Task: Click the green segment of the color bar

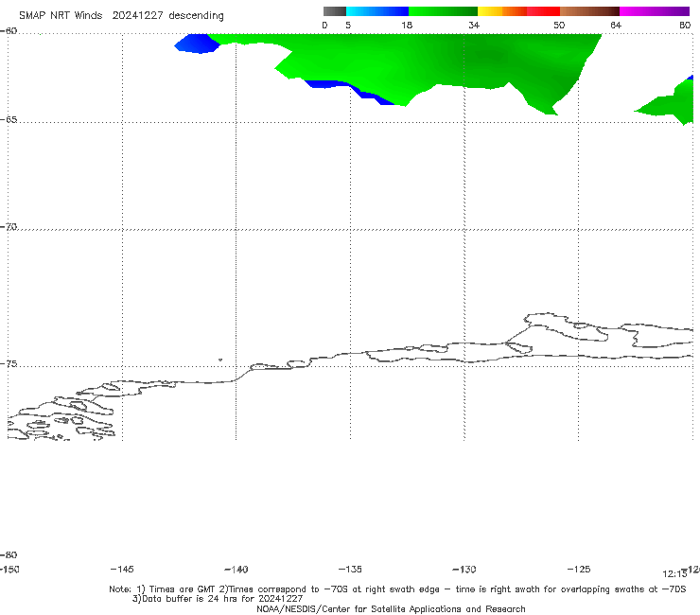Action: coord(443,11)
